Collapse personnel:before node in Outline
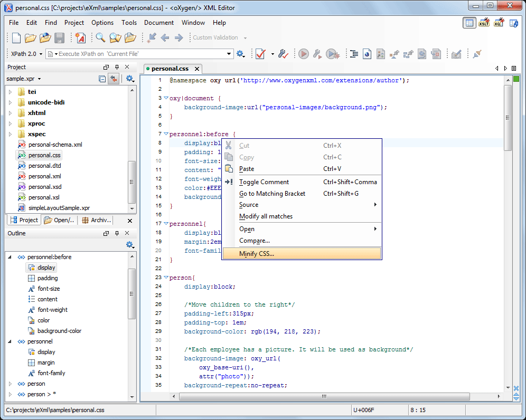Image resolution: width=526 pixels, height=420 pixels. click(10, 257)
